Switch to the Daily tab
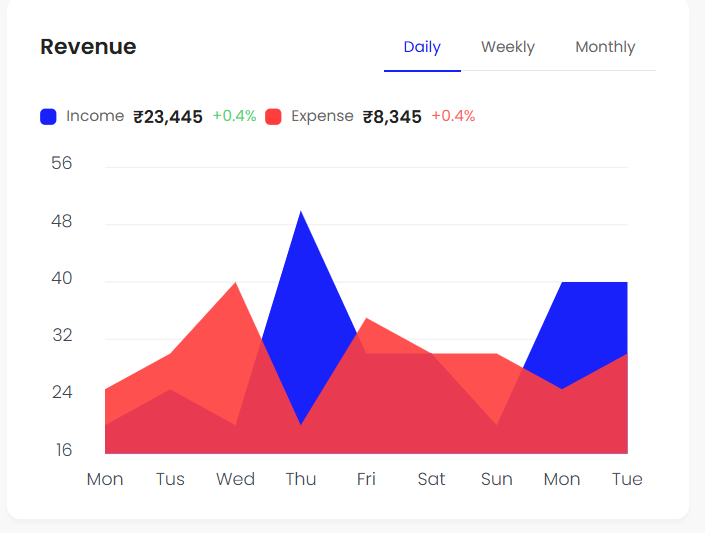The image size is (705, 533). [x=422, y=47]
